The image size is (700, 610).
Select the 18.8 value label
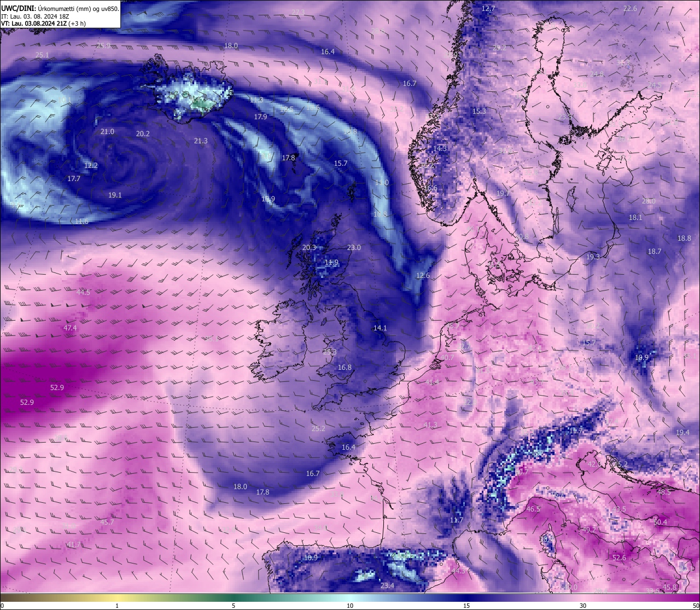(x=684, y=239)
